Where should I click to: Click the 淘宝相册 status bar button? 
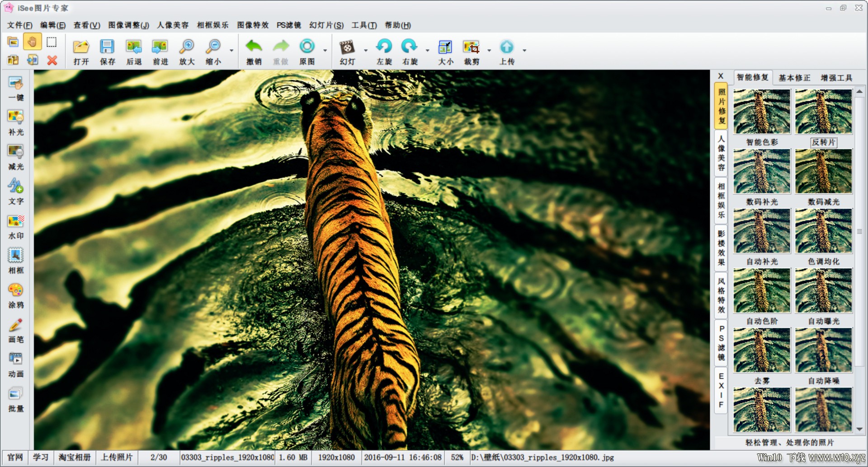pyautogui.click(x=75, y=457)
